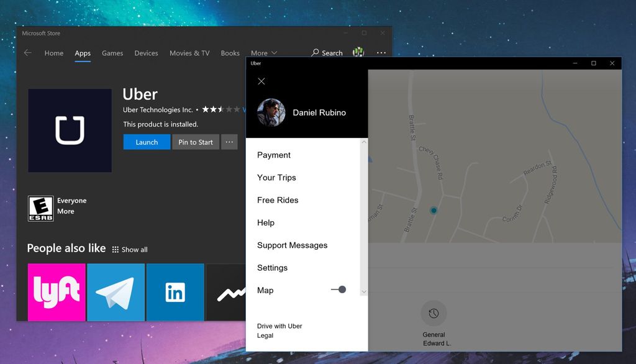This screenshot has height=364, width=636.
Task: Launch the installed Uber app
Action: coord(147,142)
